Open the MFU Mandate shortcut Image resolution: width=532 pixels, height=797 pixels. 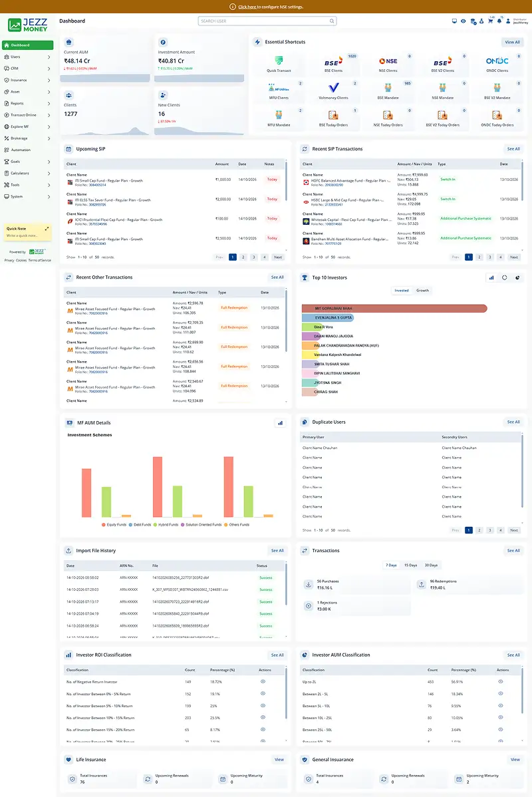[279, 118]
